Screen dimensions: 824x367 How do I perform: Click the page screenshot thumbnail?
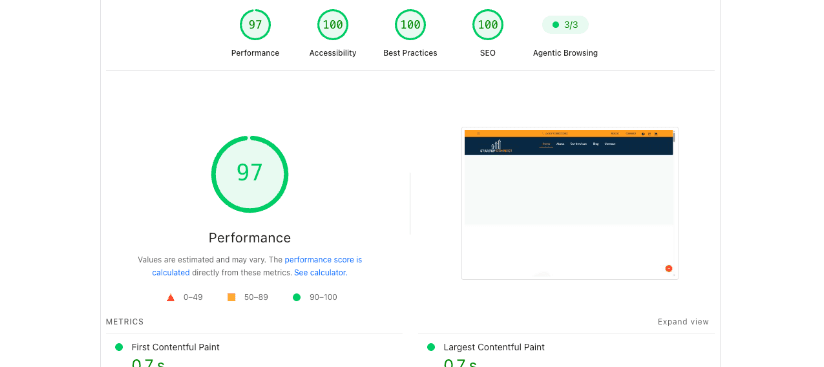point(570,203)
